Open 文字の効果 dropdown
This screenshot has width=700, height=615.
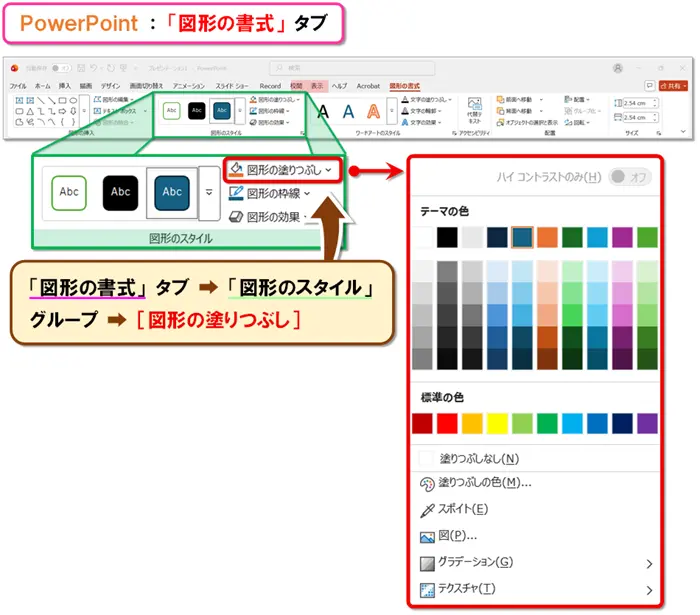point(421,122)
